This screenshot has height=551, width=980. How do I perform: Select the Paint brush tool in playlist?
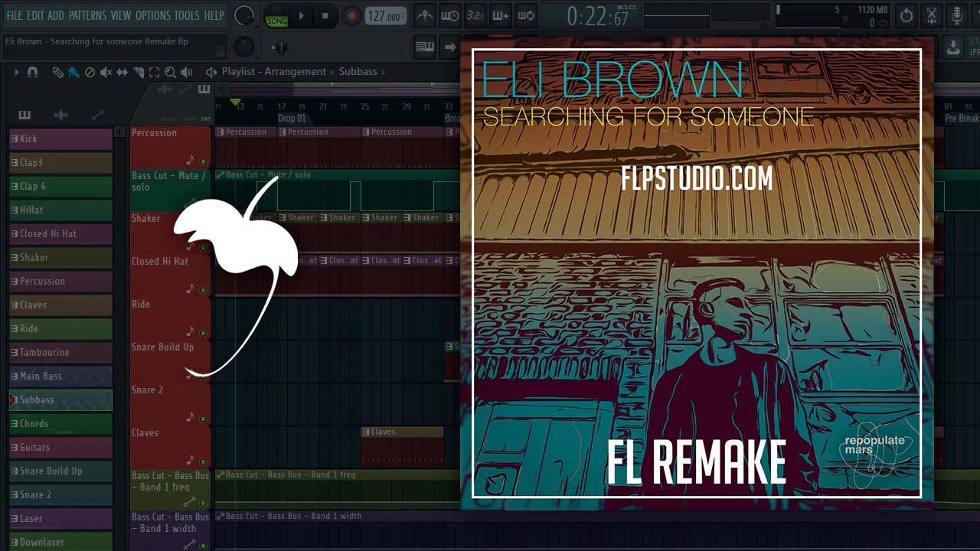click(73, 72)
